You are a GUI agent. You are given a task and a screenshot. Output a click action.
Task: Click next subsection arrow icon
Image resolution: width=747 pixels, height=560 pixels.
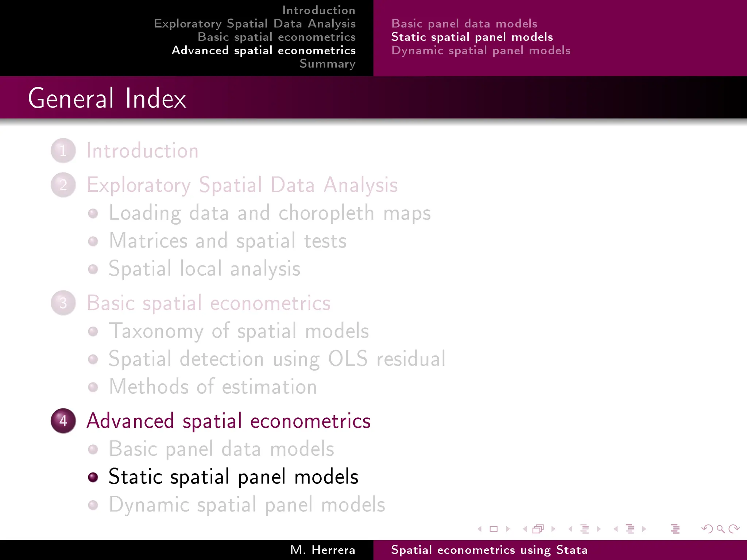click(599, 529)
